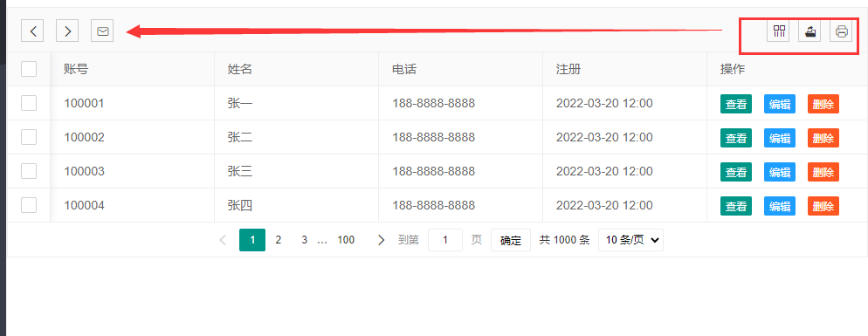Click the export table icon

[809, 31]
